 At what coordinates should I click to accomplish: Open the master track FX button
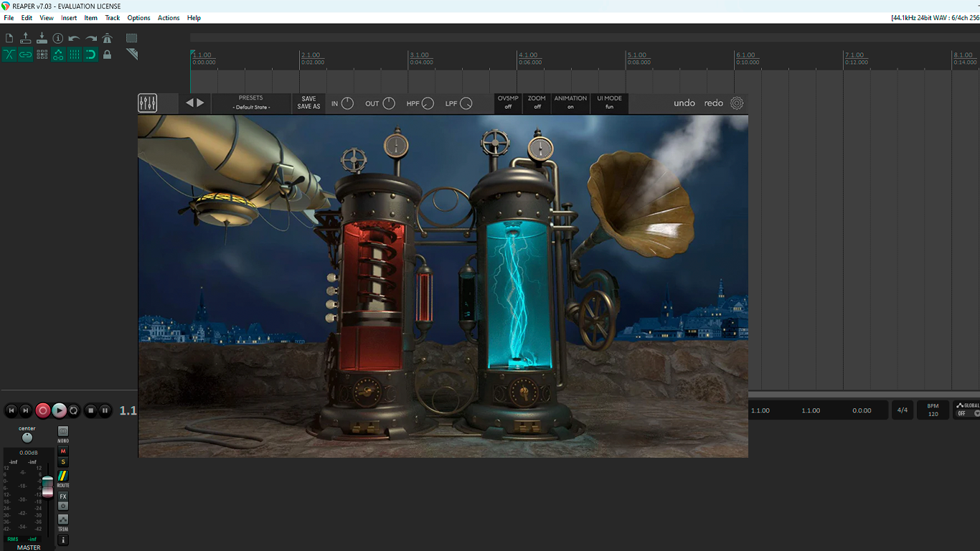click(x=63, y=496)
